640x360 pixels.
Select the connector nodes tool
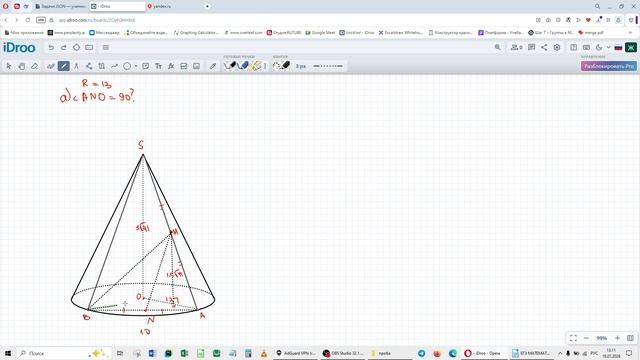(89, 66)
